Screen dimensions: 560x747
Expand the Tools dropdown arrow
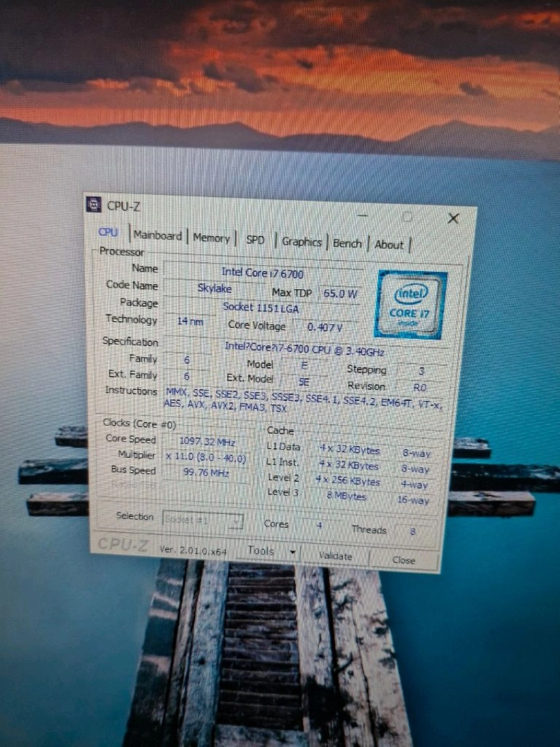(x=293, y=552)
